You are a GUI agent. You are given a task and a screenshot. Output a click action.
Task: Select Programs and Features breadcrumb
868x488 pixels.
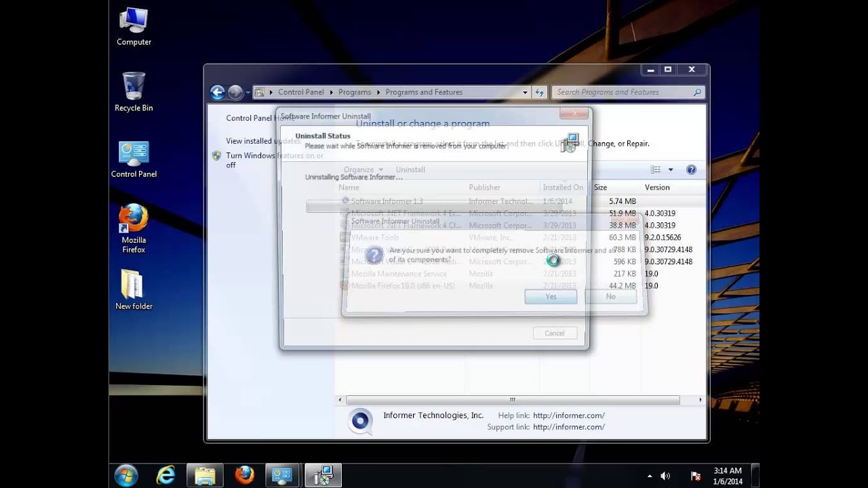424,92
